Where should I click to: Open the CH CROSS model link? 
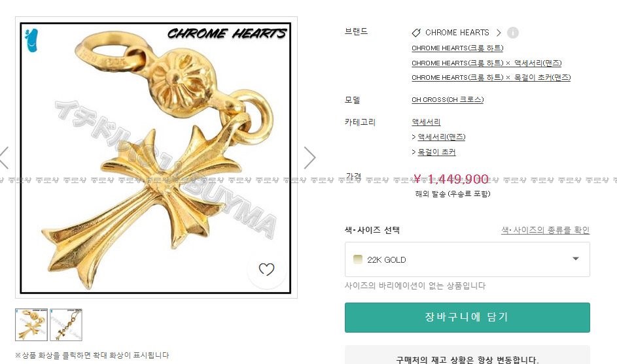point(448,100)
